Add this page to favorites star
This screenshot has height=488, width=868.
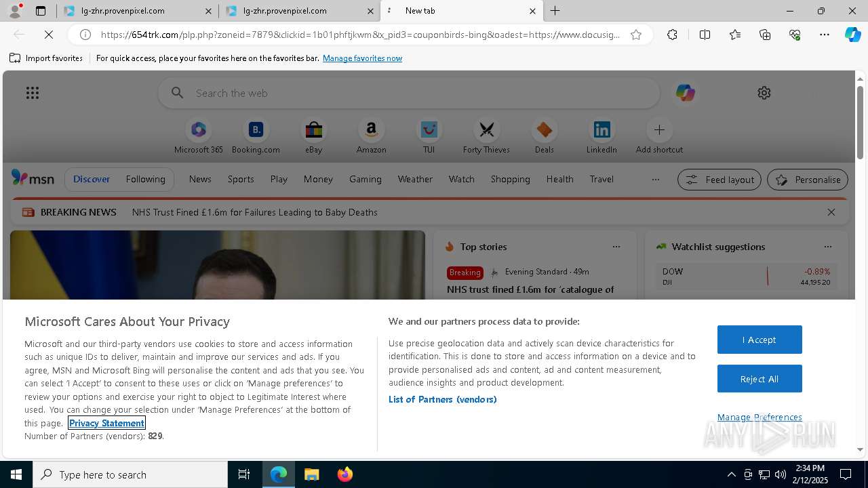tap(636, 35)
